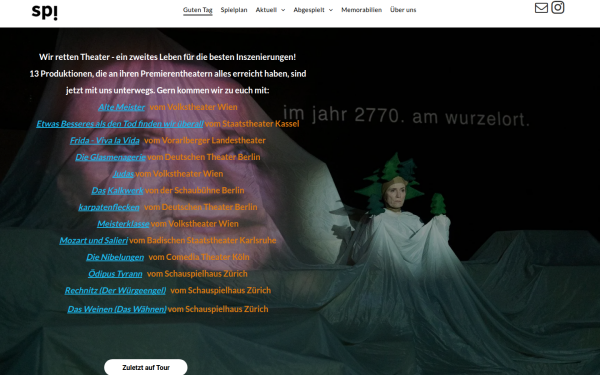
Task: Open Das Weinen (Das Wähnen) link
Action: pos(117,309)
